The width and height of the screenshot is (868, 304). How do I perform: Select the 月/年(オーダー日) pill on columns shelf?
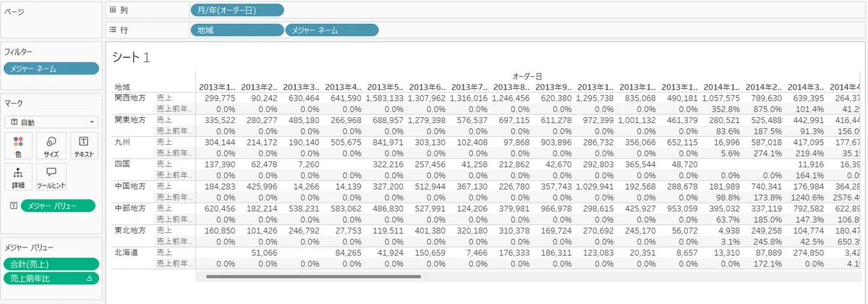click(237, 10)
